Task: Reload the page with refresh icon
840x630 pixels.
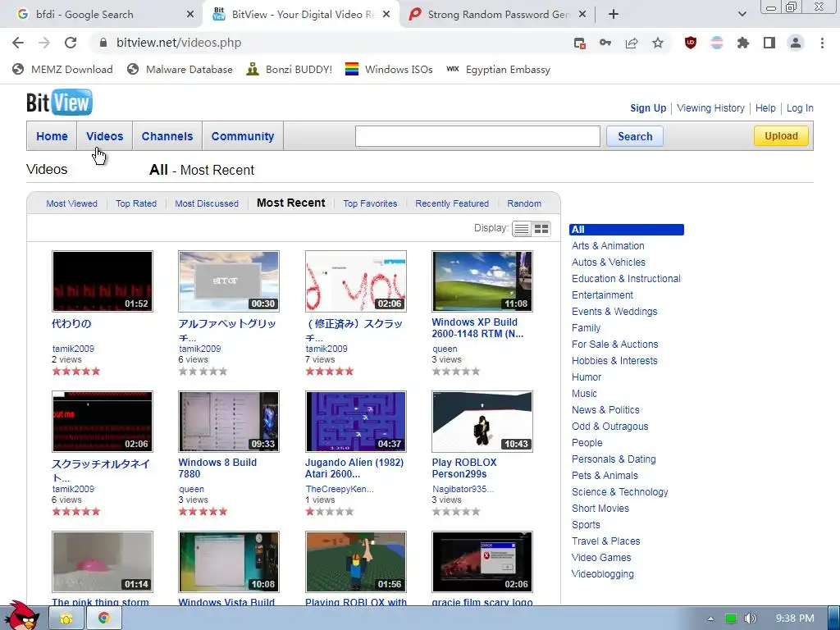Action: 71,43
